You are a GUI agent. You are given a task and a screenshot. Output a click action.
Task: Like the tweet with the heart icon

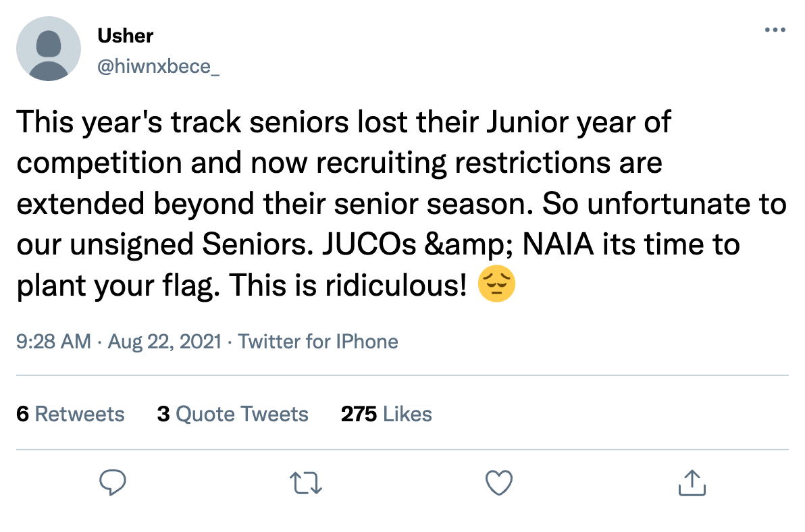[x=499, y=482]
